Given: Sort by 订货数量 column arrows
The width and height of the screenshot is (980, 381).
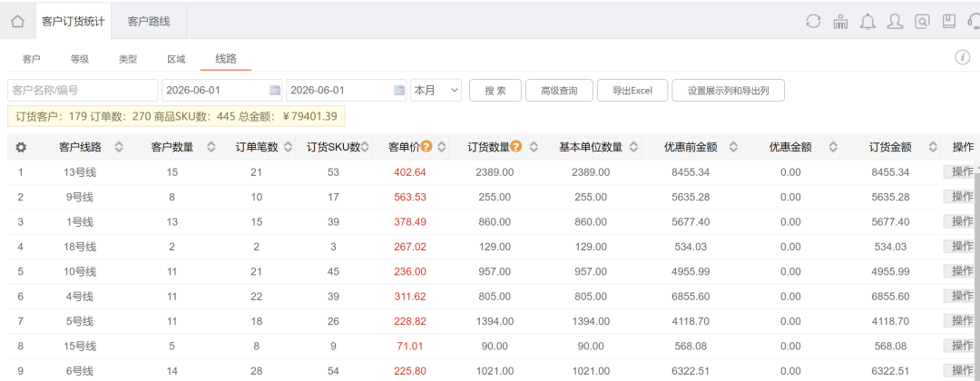Looking at the screenshot, I should (534, 147).
